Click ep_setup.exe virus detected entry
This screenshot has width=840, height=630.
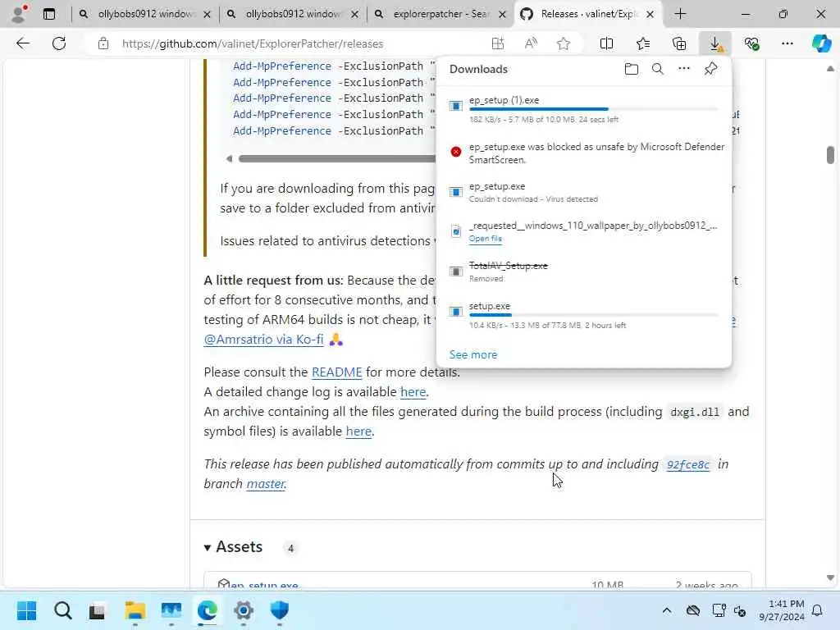pyautogui.click(x=584, y=192)
